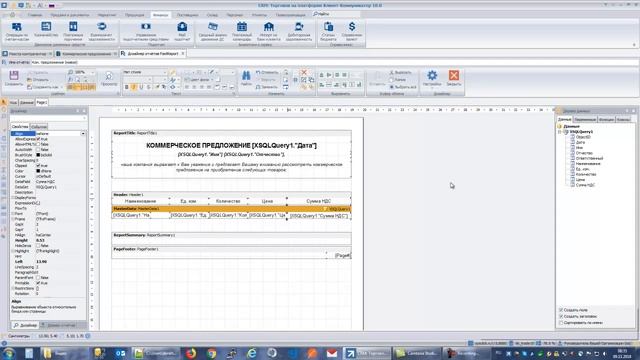Expand the DisplayFormat property row
The width and height of the screenshot is (640, 360).
coord(13,198)
